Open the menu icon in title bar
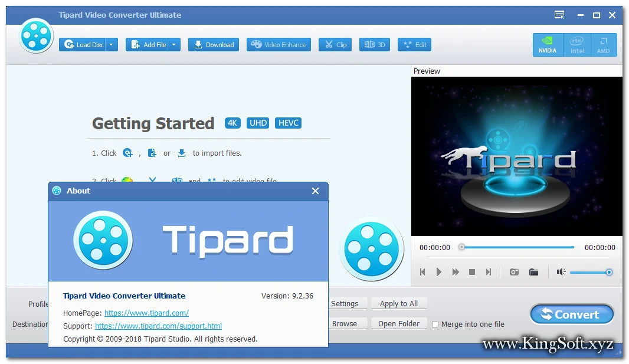This screenshot has height=364, width=629. pyautogui.click(x=559, y=15)
